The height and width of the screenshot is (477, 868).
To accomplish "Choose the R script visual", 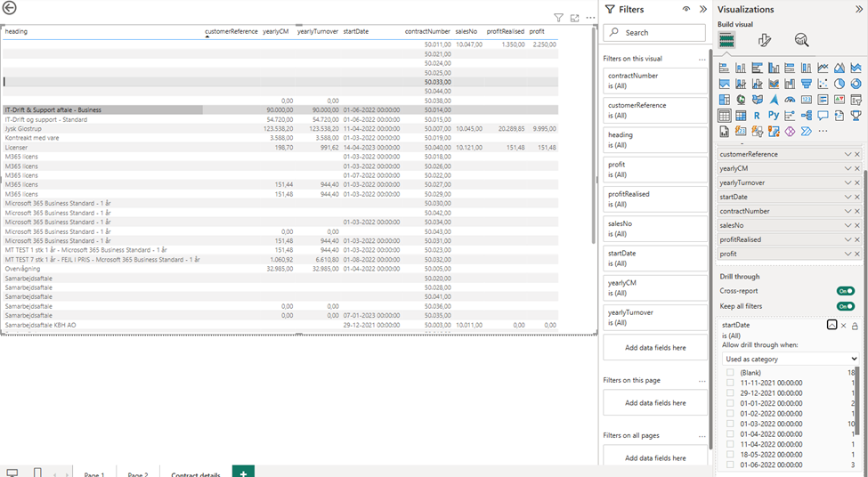I will point(758,116).
